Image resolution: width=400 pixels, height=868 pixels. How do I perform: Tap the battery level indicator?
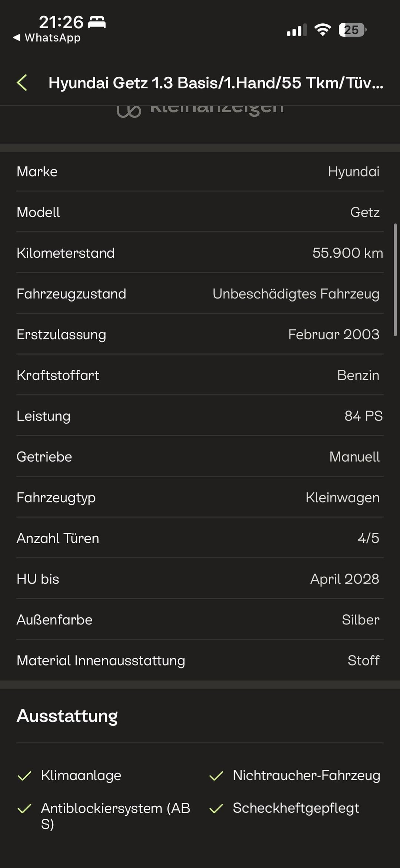coord(352,30)
